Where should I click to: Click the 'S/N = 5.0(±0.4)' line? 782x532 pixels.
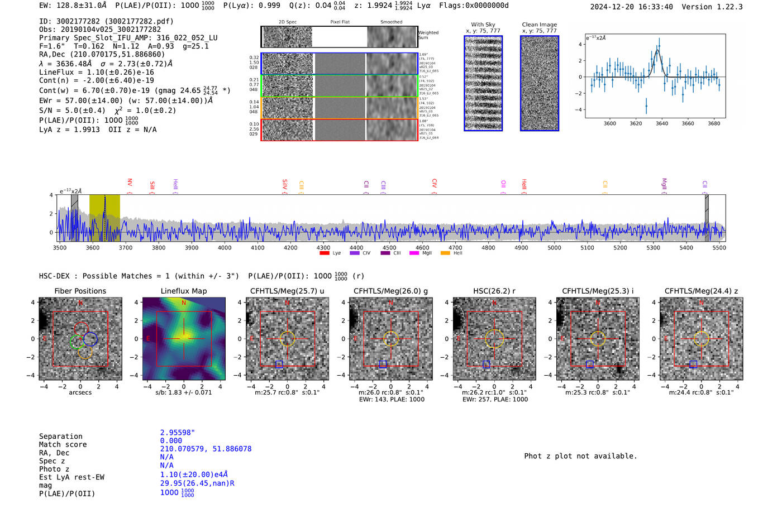[x=72, y=111]
